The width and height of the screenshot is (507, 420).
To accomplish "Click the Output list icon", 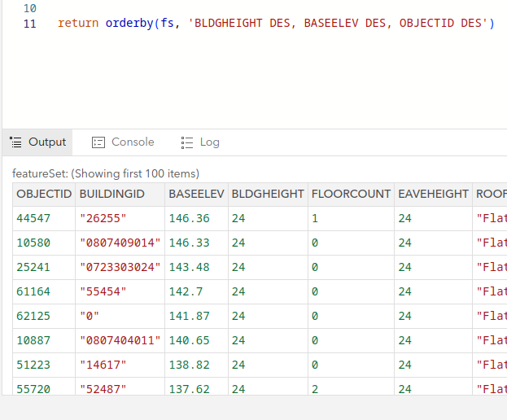I will 15,142.
